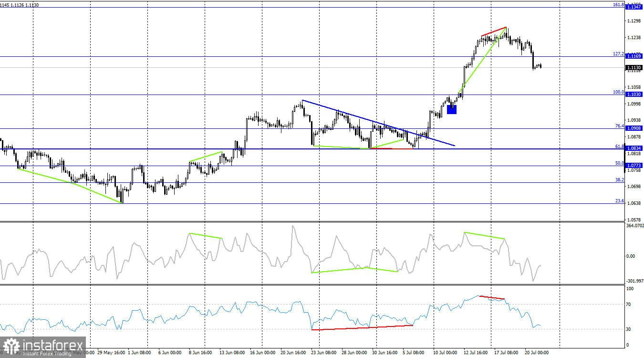Screen dimensions: 644x358
Task: Click the 20 Jun 16:00 date label
Action: click(x=293, y=353)
